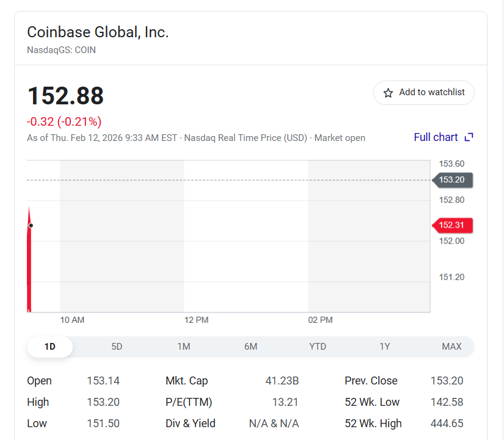Choose the 1Y time range
The width and height of the screenshot is (504, 440).
(x=385, y=347)
